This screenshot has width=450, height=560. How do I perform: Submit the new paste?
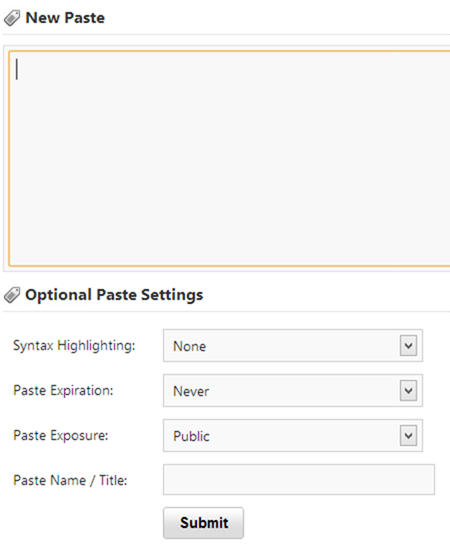point(204,523)
